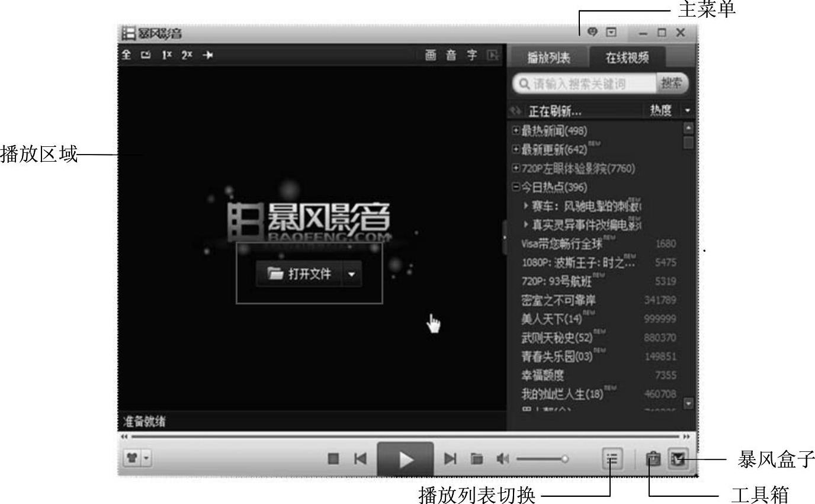
Task: Click the playback progress bar
Action: click(x=406, y=436)
